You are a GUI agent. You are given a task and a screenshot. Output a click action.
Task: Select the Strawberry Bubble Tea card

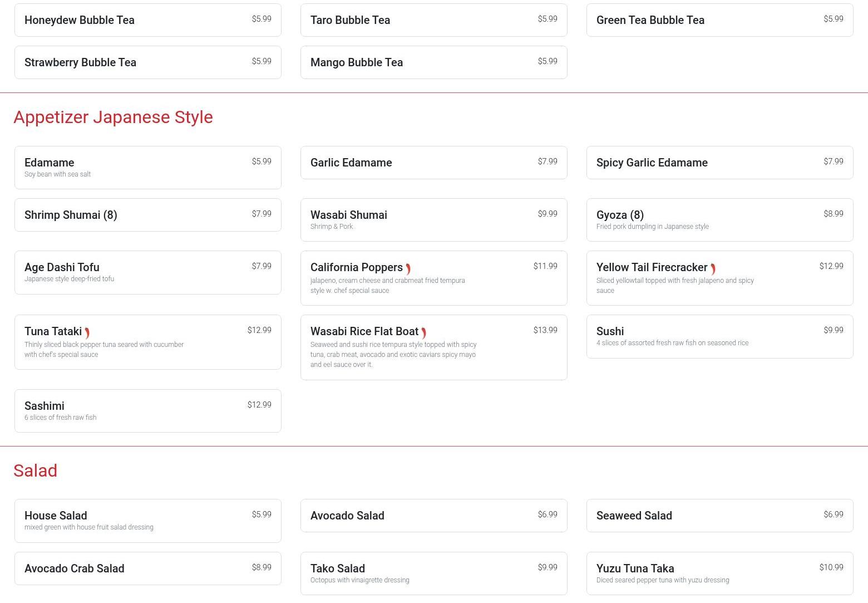click(x=147, y=62)
